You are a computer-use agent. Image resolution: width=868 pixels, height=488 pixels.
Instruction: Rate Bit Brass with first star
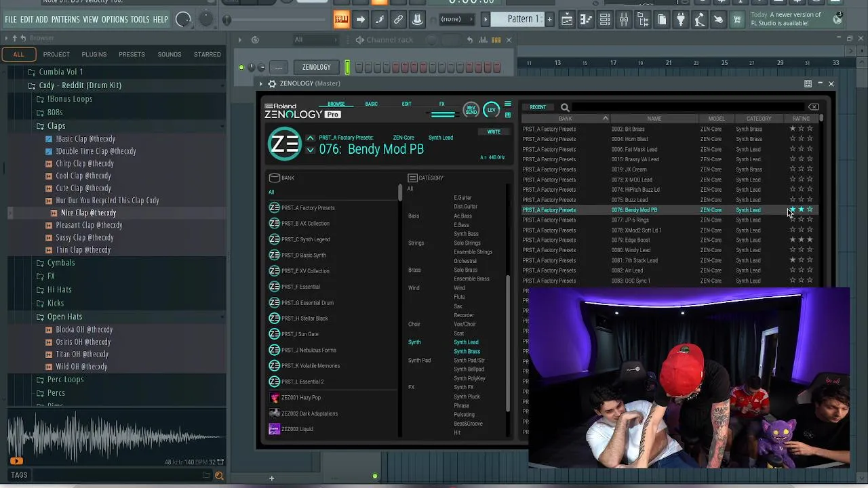pos(793,129)
